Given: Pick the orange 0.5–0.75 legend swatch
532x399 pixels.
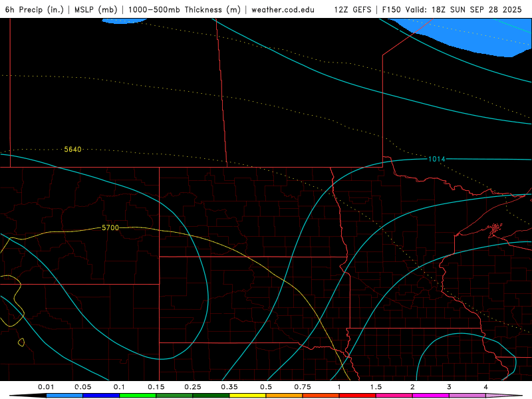Looking at the screenshot, I should pos(285,396).
